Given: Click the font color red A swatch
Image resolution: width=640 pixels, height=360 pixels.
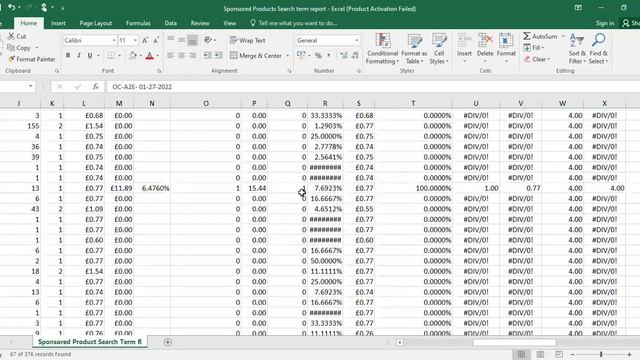Looking at the screenshot, I should click(x=149, y=56).
